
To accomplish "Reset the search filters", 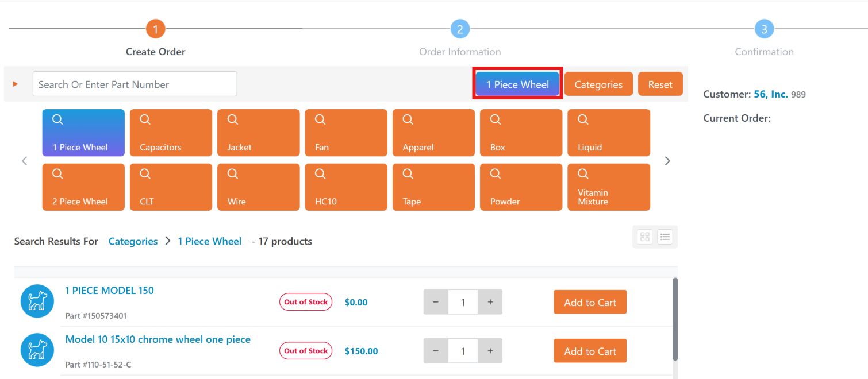I will click(660, 84).
